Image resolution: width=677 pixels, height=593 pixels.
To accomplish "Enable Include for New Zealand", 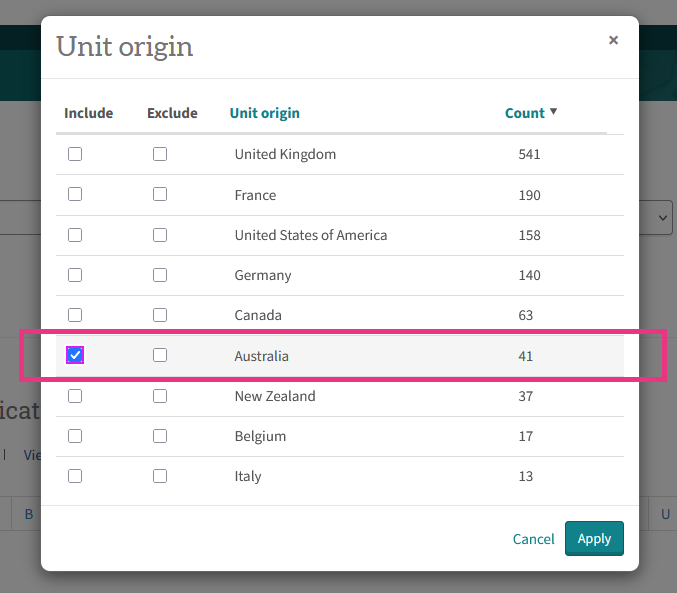I will pos(75,396).
